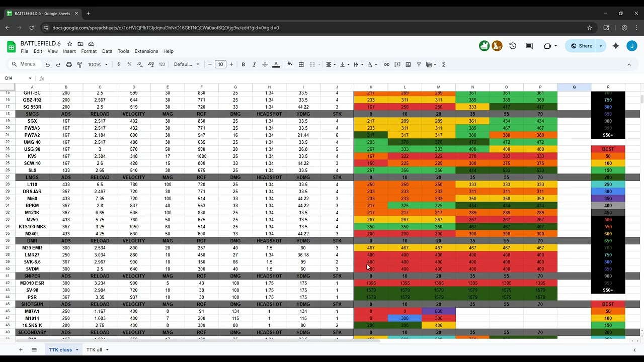This screenshot has height=362, width=644.
Task: Open a new browser tab
Action: [89, 13]
